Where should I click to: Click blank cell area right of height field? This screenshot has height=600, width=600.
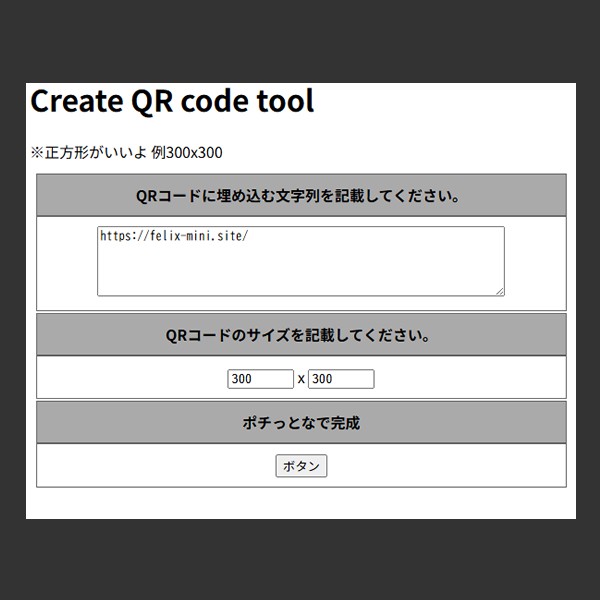tap(470, 379)
